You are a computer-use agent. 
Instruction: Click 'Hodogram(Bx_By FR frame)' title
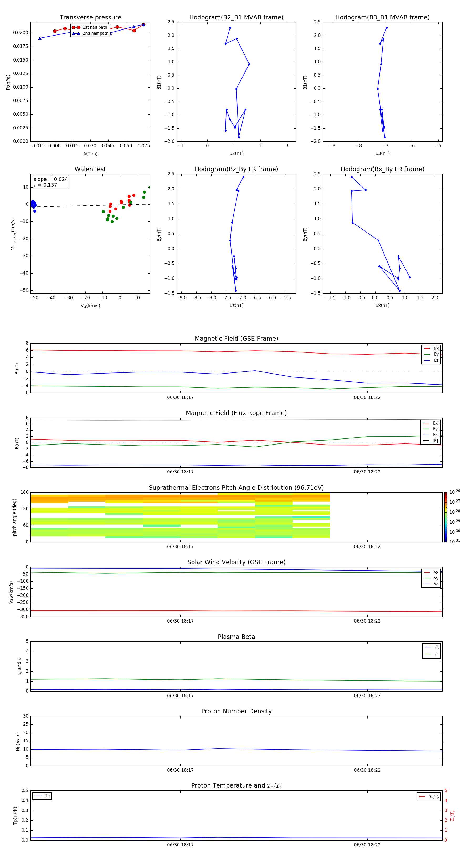pos(382,169)
